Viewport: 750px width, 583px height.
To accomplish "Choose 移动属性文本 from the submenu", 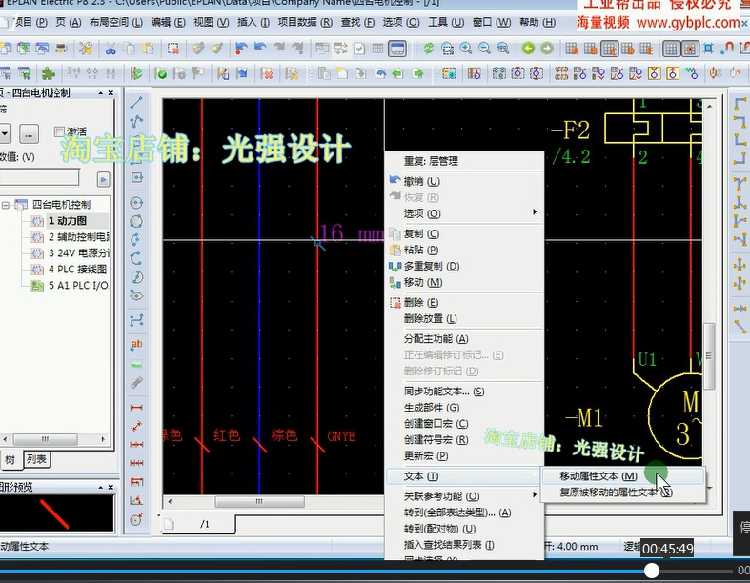I will click(598, 476).
